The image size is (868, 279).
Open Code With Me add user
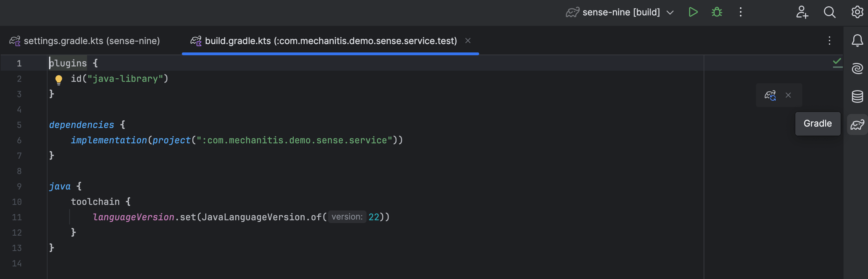click(x=802, y=12)
